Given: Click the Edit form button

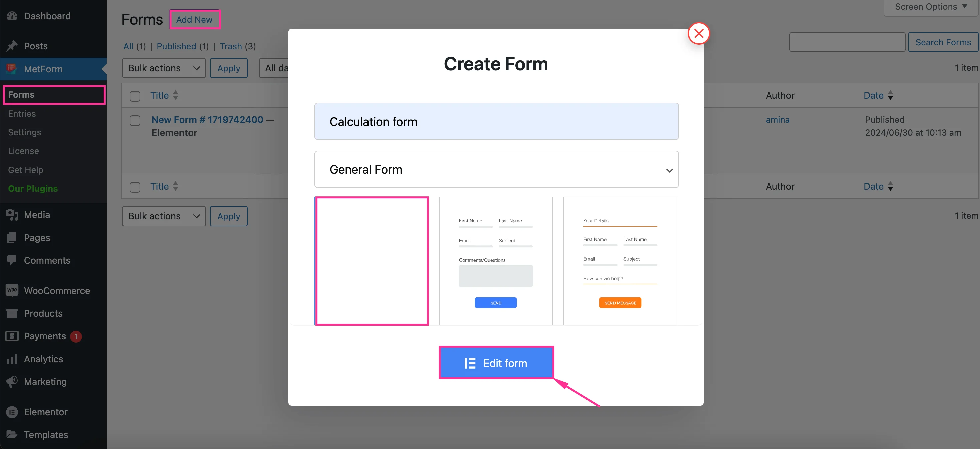Looking at the screenshot, I should (x=496, y=362).
